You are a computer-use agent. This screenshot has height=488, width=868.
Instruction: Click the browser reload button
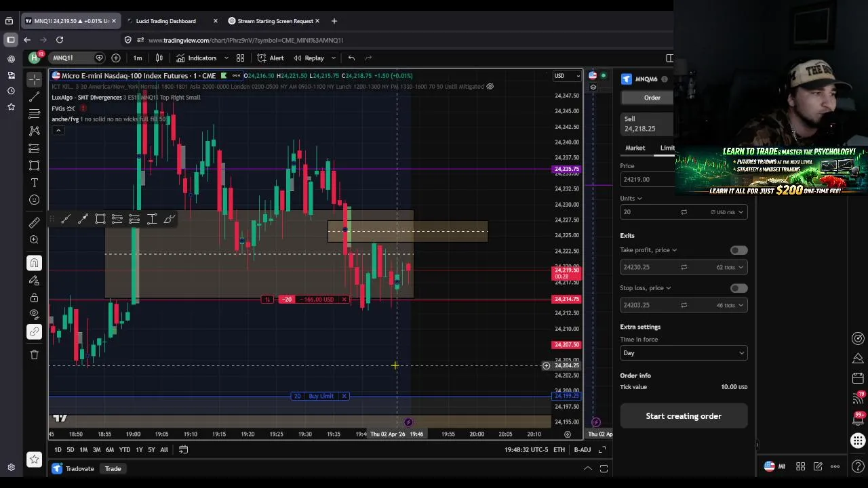tap(60, 40)
